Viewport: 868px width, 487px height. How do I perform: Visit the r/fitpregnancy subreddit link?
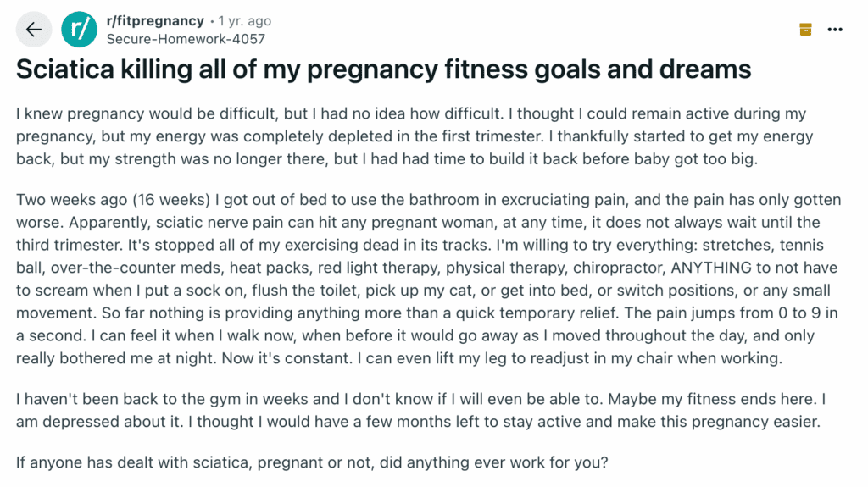pyautogui.click(x=155, y=20)
